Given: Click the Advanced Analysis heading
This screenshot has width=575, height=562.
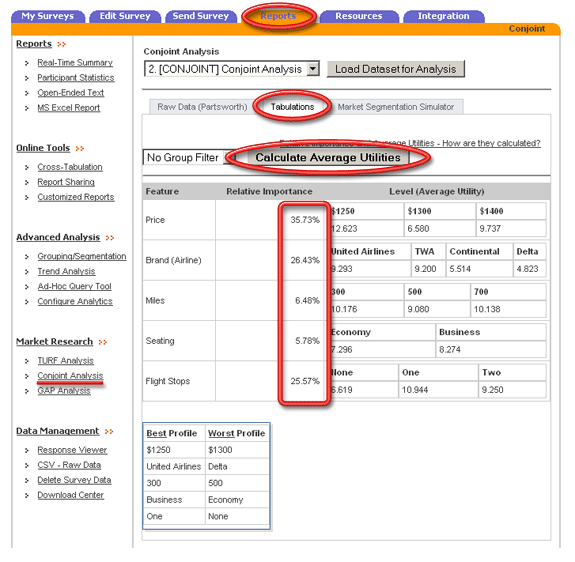Looking at the screenshot, I should 58,238.
